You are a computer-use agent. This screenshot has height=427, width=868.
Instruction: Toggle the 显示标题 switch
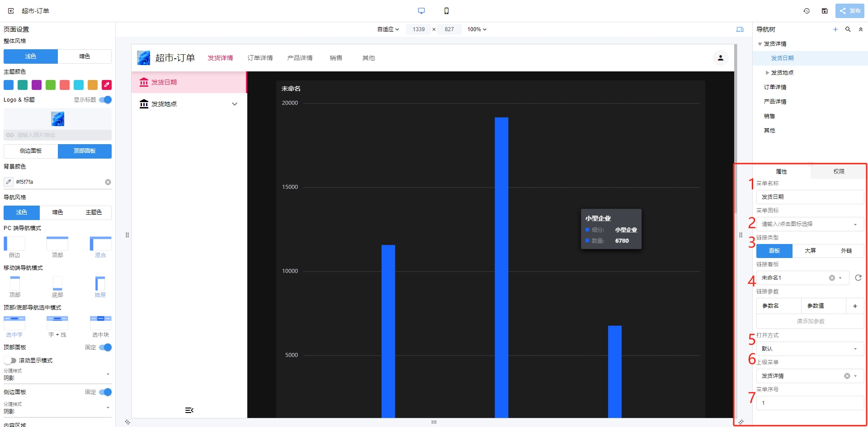point(105,100)
